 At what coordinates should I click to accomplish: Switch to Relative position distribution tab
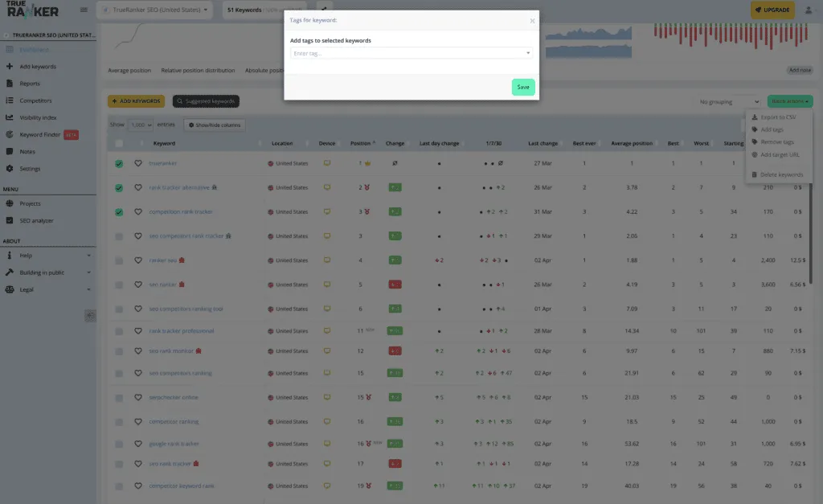(198, 71)
